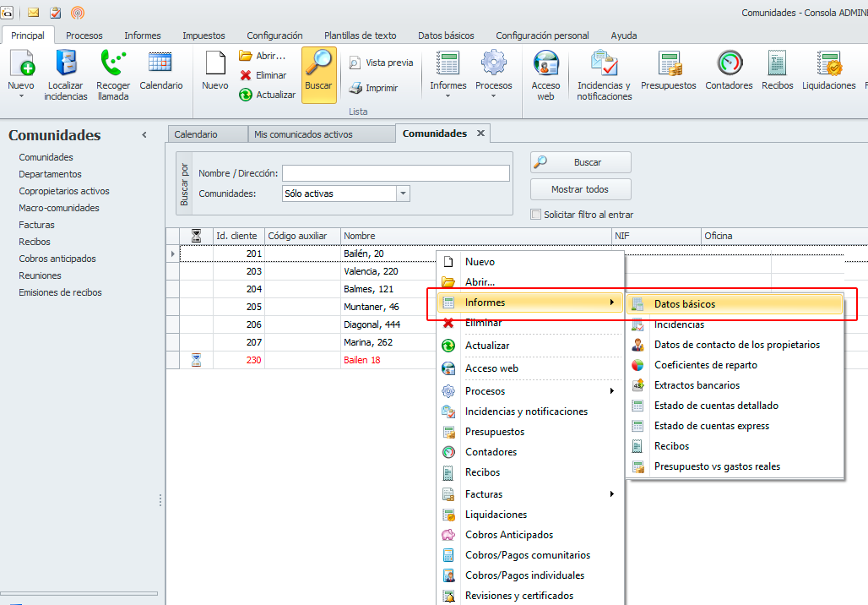
Task: Switch to the Impuestos ribbon tab
Action: [203, 35]
